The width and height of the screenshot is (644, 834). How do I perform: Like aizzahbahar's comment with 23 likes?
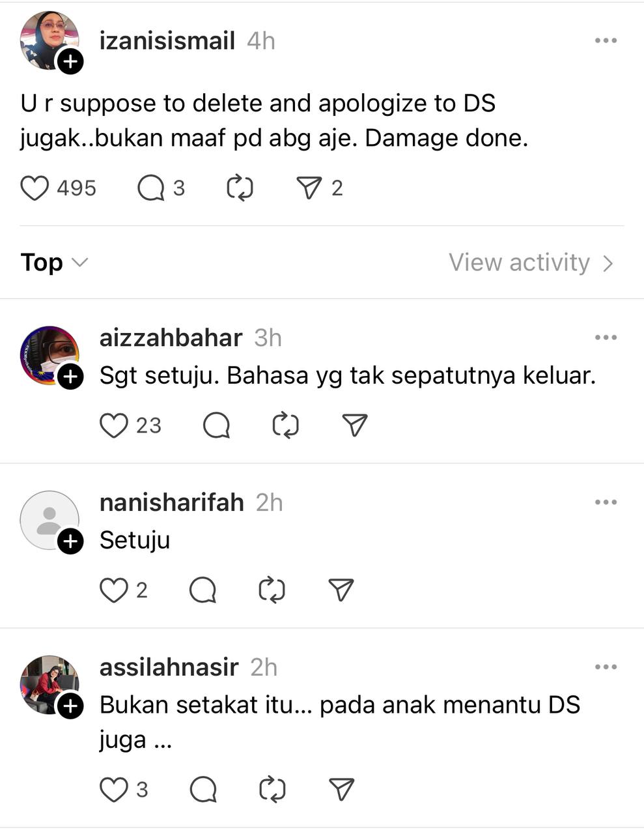pos(114,425)
